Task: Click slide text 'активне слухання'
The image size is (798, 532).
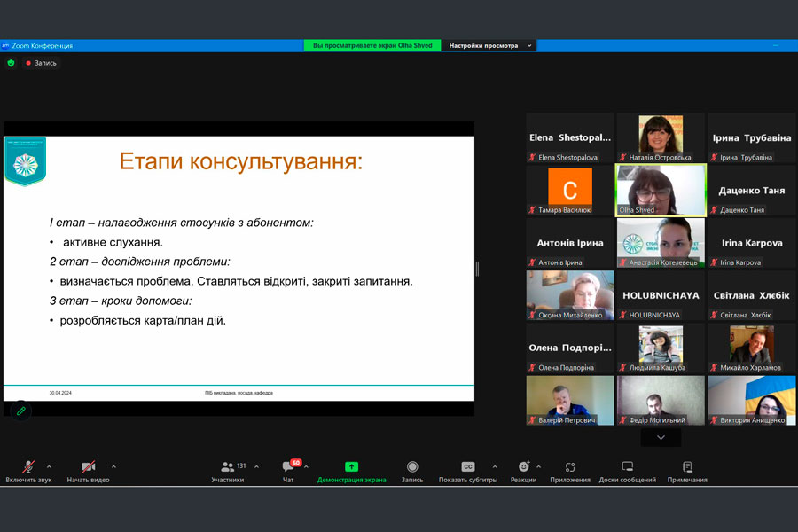Action: (x=113, y=242)
